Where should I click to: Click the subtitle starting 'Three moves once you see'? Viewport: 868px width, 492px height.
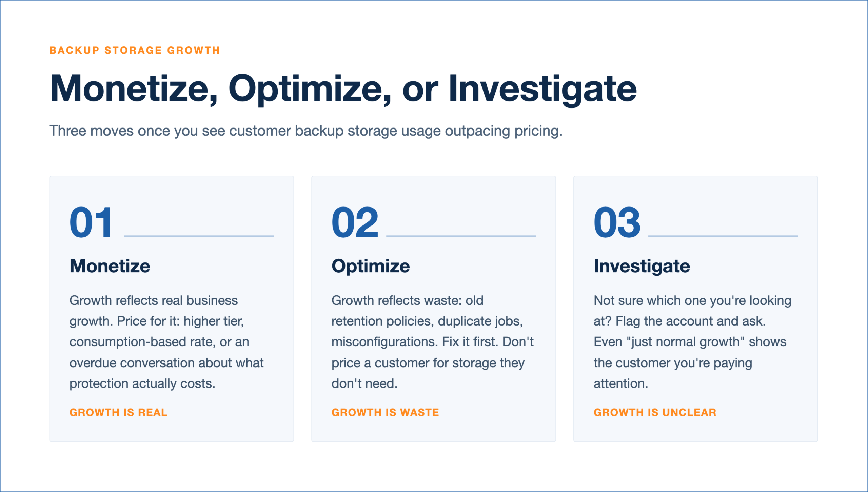[x=306, y=131]
